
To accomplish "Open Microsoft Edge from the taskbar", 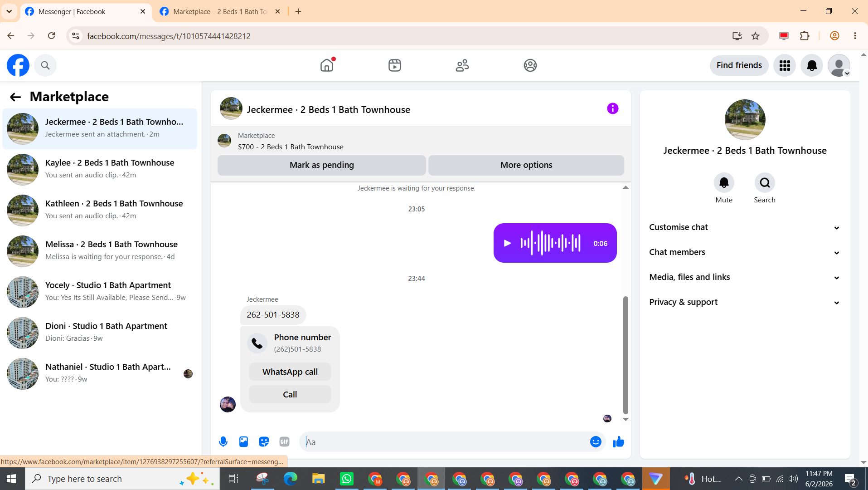I will [291, 479].
